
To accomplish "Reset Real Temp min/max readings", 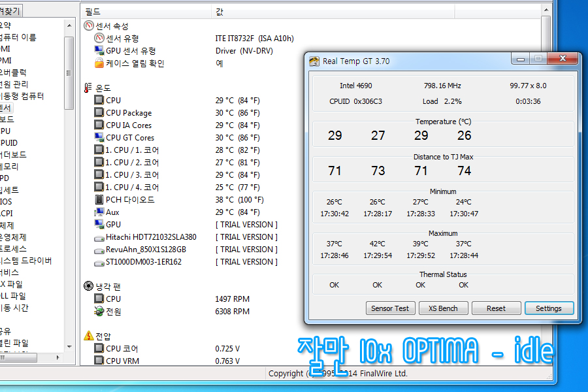I will pos(496,308).
